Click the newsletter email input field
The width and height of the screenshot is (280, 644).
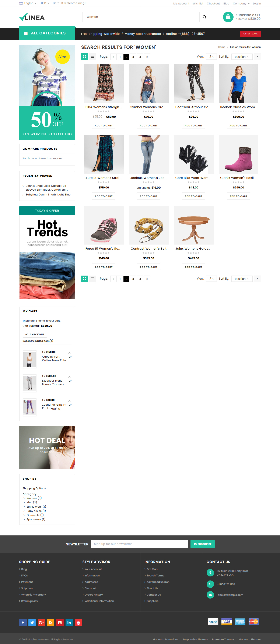(x=139, y=544)
